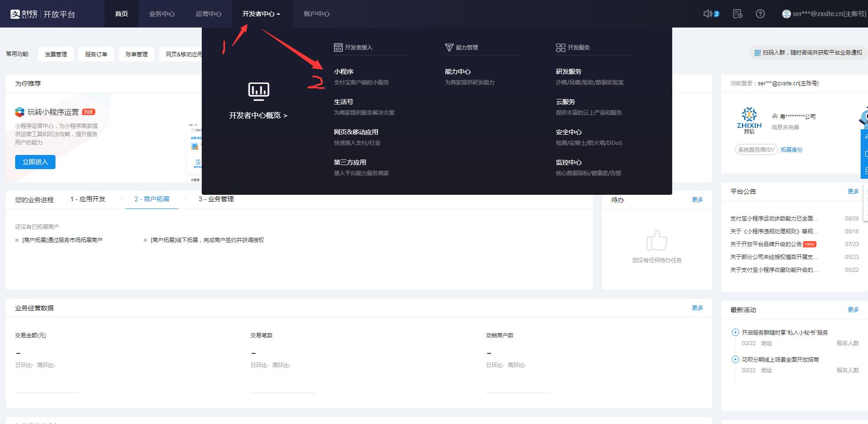This screenshot has height=424, width=868.
Task: Click the clock icon beside 花呗分期 activity
Action: 735,359
